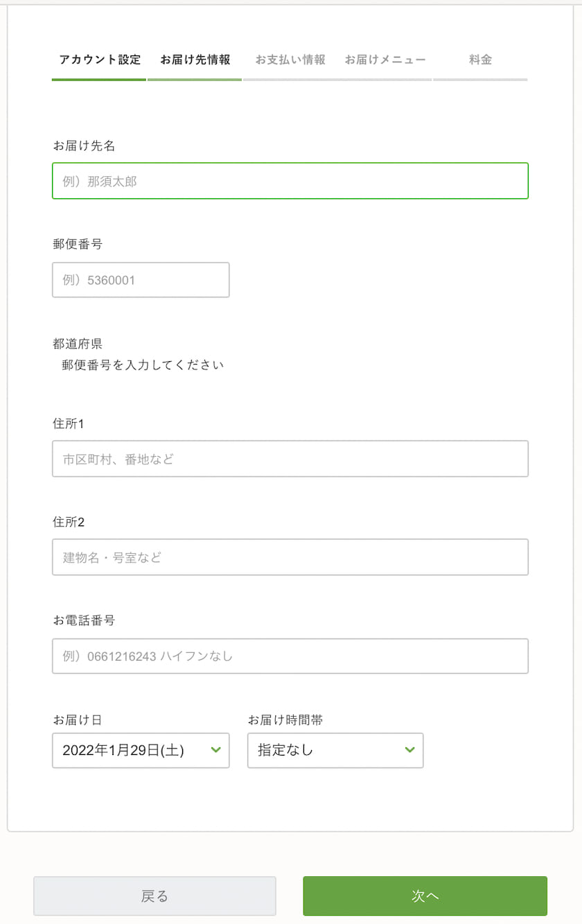The width and height of the screenshot is (582, 924).
Task: Click the active お届け先情報 tab
Action: click(195, 60)
